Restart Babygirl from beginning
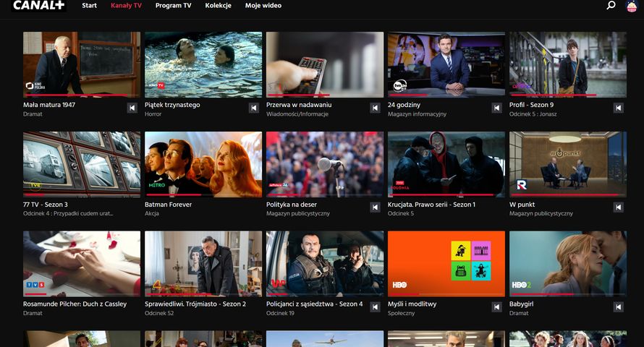 618,307
